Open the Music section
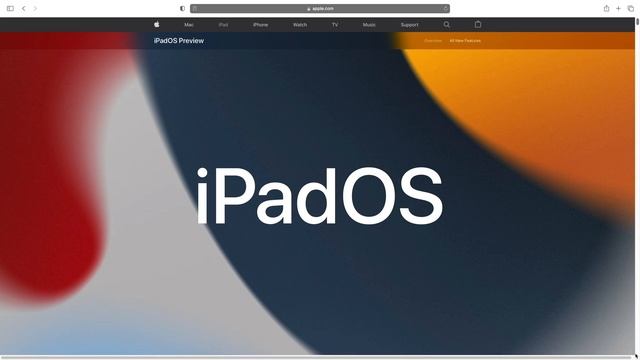Image resolution: width=640 pixels, height=360 pixels. 369,25
